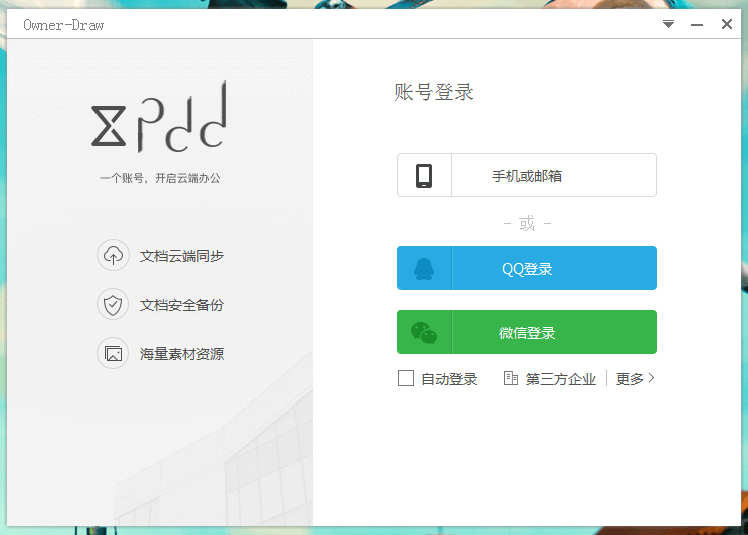748x535 pixels.
Task: Click the shield security backup icon
Action: pos(113,304)
